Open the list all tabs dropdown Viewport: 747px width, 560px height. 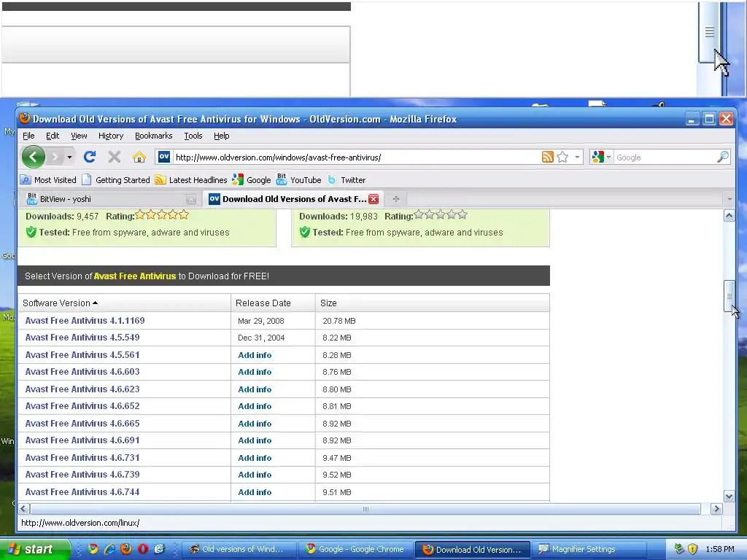pos(729,199)
